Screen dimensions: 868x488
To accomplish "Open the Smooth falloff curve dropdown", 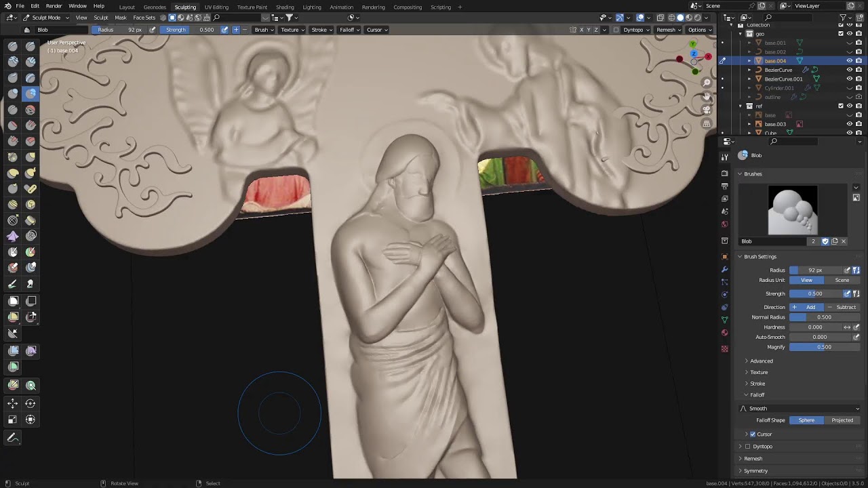I will 800,409.
